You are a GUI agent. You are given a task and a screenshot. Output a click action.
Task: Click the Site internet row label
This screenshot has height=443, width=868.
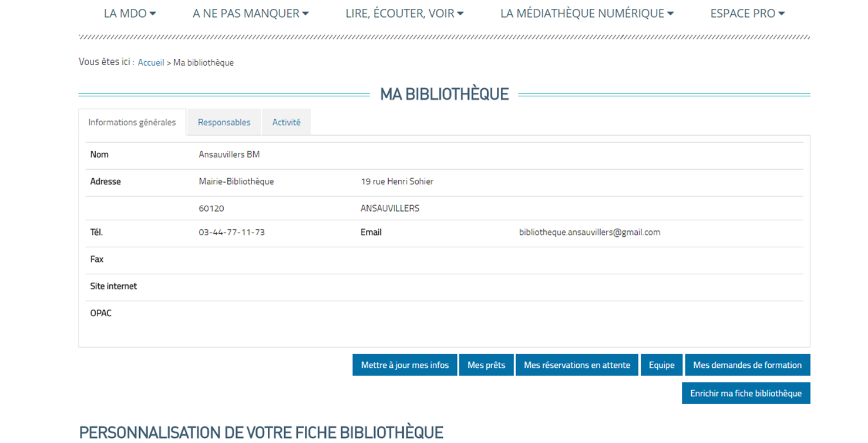113,286
